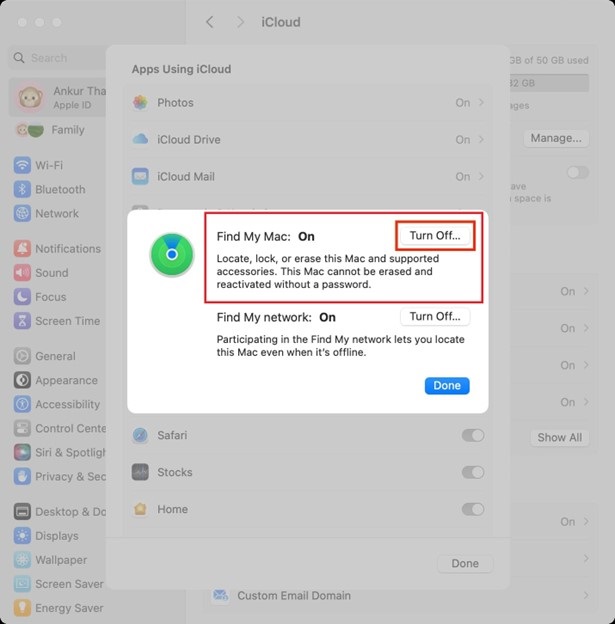Click the Desktop & Dock icon
Viewport: 615px width, 624px height.
22,512
